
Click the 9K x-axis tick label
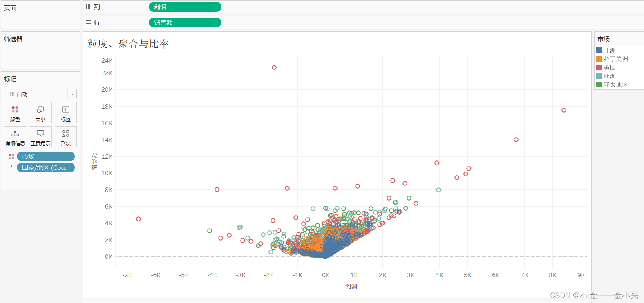(581, 275)
